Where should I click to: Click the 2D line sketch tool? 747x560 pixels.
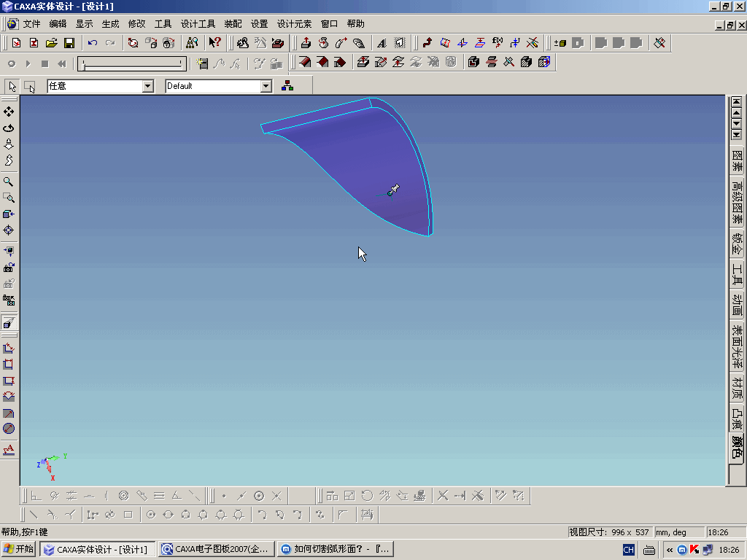34,515
